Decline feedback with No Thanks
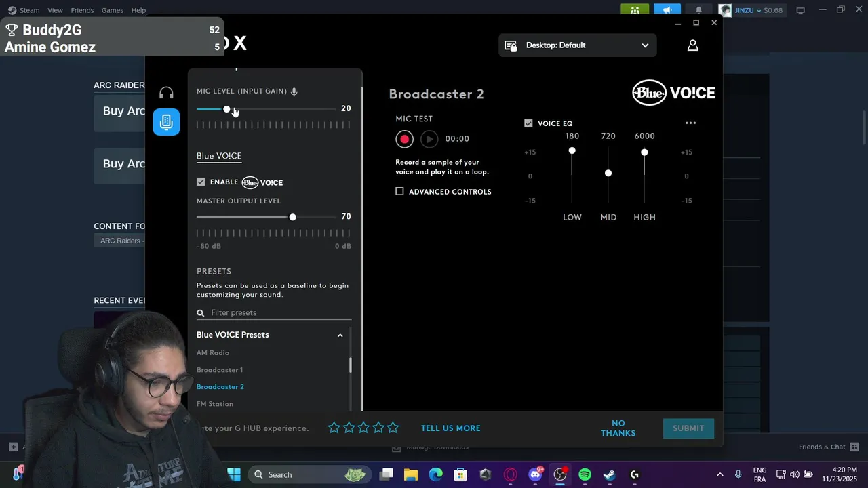 tap(618, 428)
